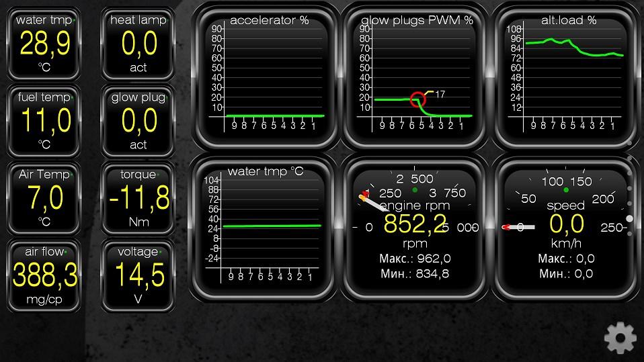Click the red circle marker on glow plugs graph

pyautogui.click(x=417, y=99)
